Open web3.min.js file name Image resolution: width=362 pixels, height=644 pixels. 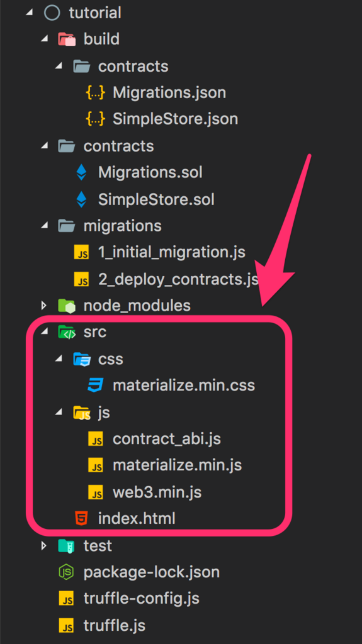click(157, 492)
